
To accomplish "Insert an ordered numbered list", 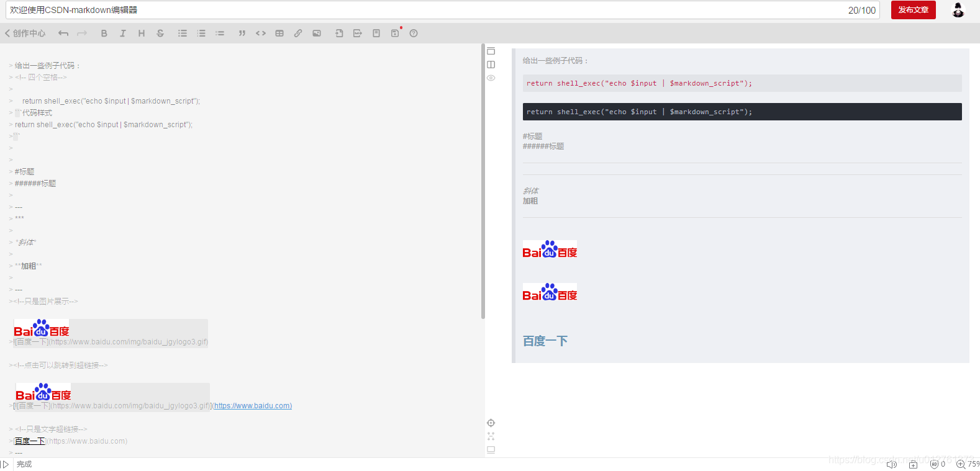I will [x=201, y=34].
